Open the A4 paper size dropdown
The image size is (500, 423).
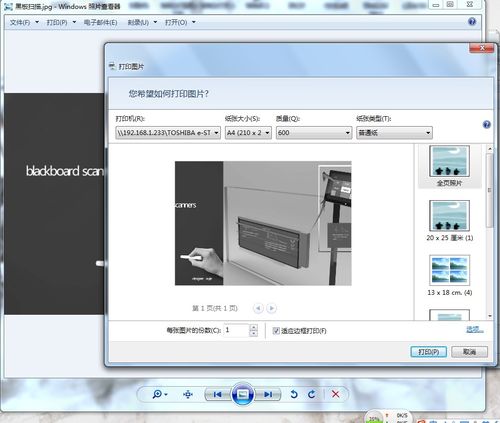[248, 133]
